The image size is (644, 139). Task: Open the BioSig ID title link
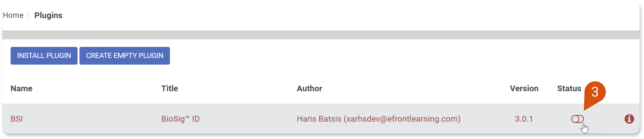pyautogui.click(x=180, y=119)
